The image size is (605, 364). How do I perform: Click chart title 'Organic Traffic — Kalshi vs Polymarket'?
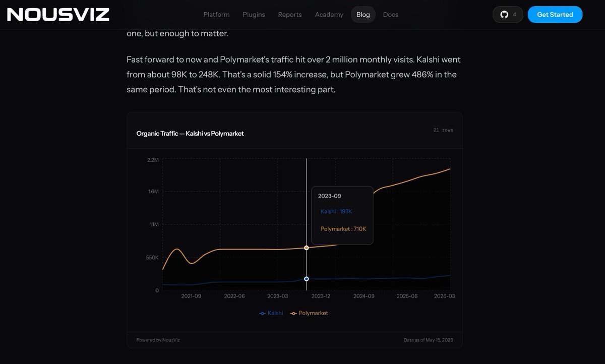(190, 134)
